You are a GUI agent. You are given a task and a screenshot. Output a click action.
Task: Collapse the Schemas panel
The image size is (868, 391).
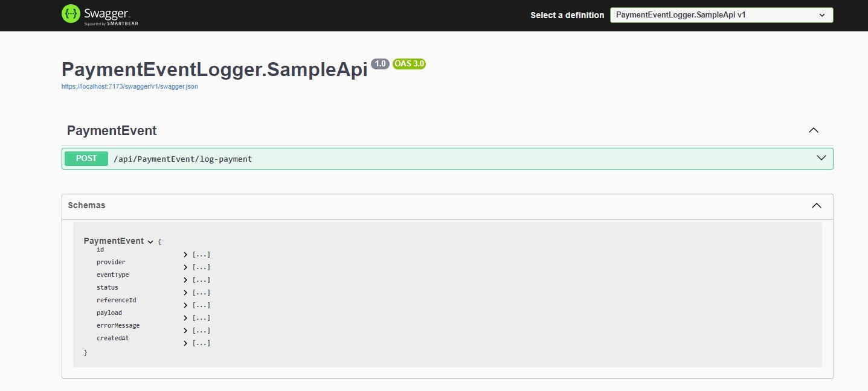point(817,205)
